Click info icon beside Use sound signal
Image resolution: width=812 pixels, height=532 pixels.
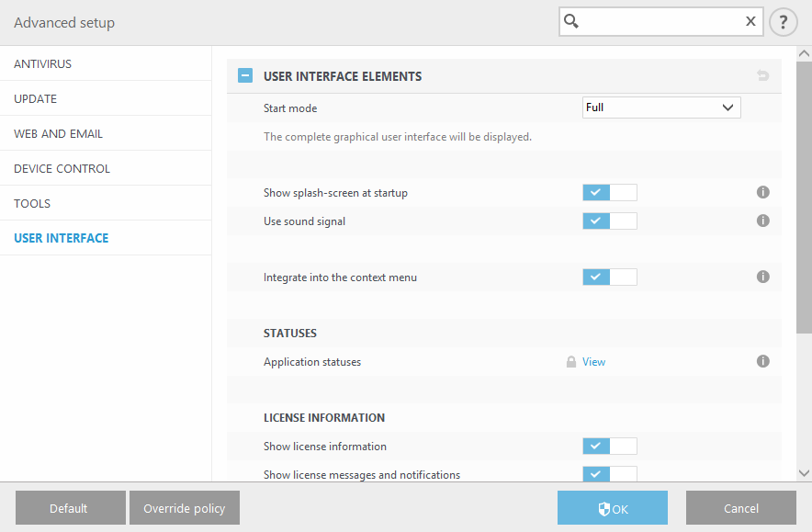(762, 221)
